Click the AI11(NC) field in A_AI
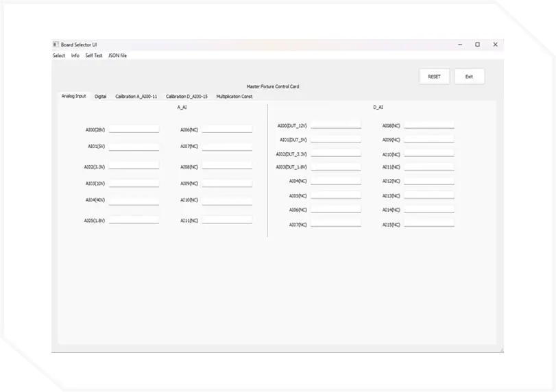The height and width of the screenshot is (392, 556). pos(227,220)
